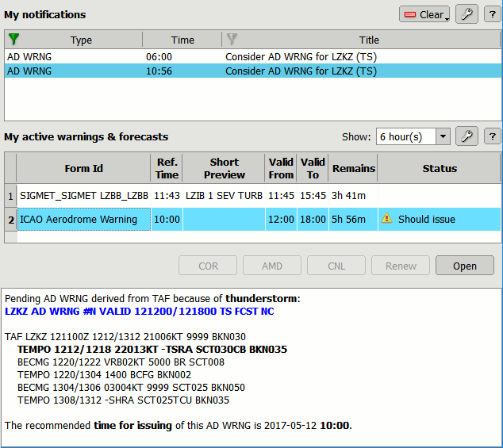
Task: Select the 06:00 AD WRNG notification
Action: [253, 57]
